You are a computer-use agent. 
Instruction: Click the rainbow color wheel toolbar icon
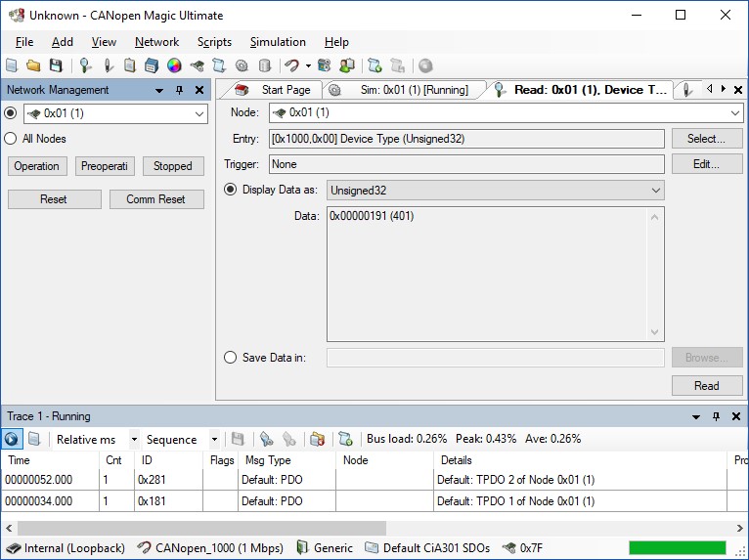pos(174,65)
